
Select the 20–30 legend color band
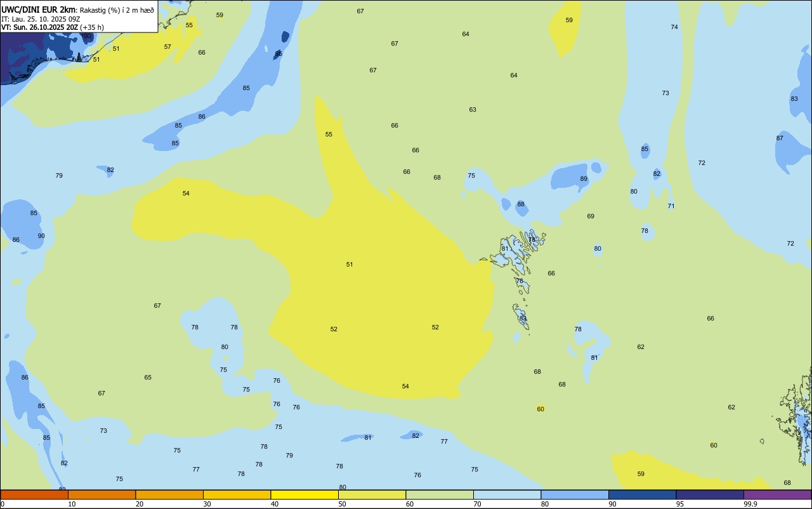pyautogui.click(x=169, y=494)
